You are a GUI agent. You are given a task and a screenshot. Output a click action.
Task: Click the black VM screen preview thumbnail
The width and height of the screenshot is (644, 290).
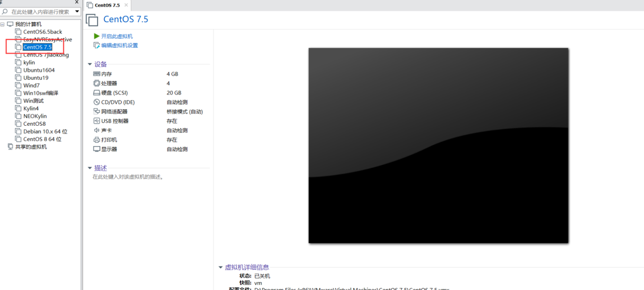pos(438,146)
